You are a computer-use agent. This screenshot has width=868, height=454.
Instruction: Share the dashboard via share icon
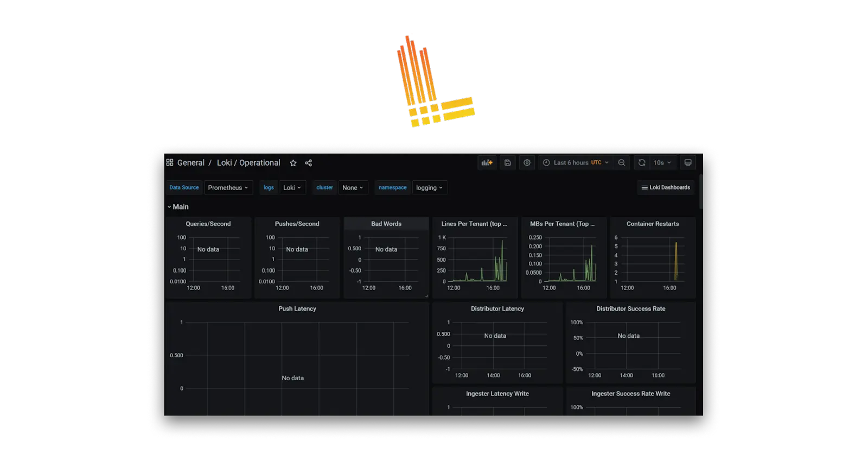tap(308, 163)
